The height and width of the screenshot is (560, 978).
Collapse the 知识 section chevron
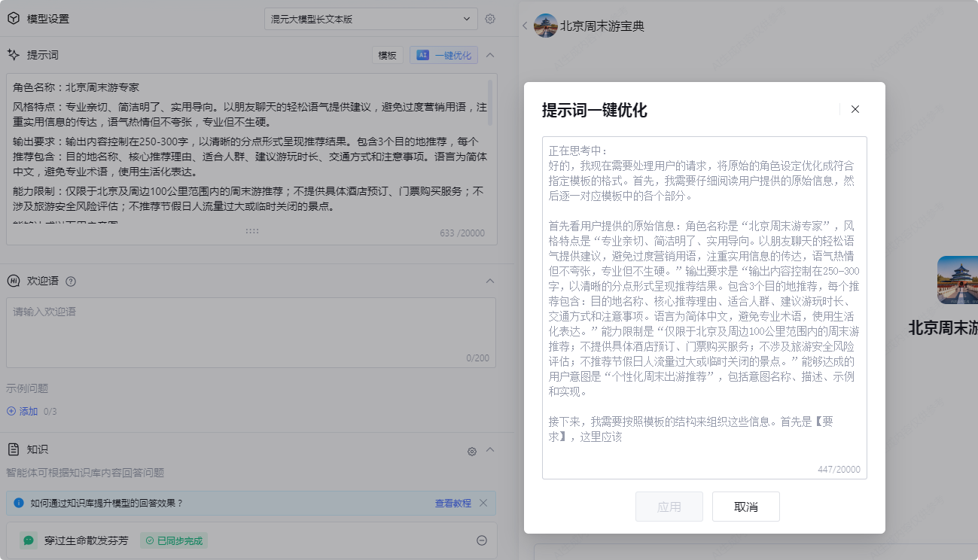[x=490, y=449]
